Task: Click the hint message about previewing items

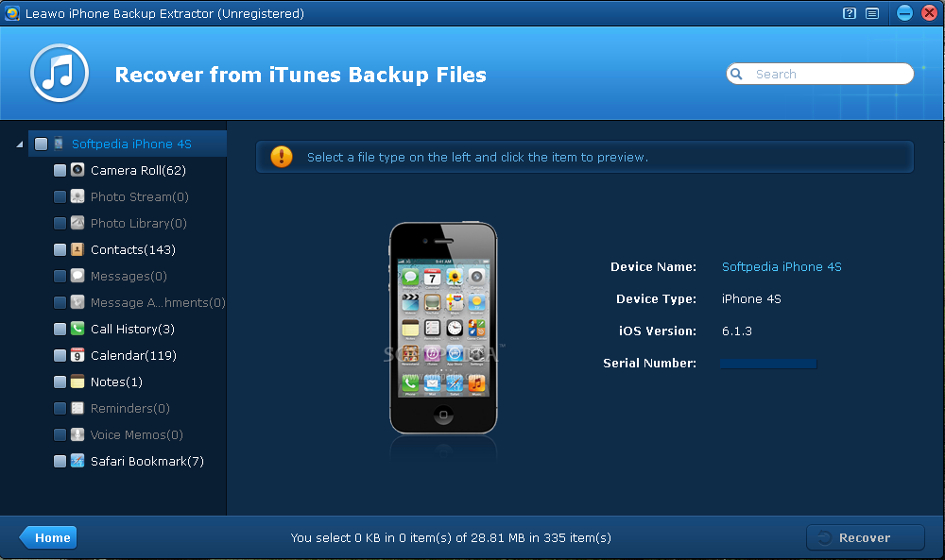Action: point(478,157)
